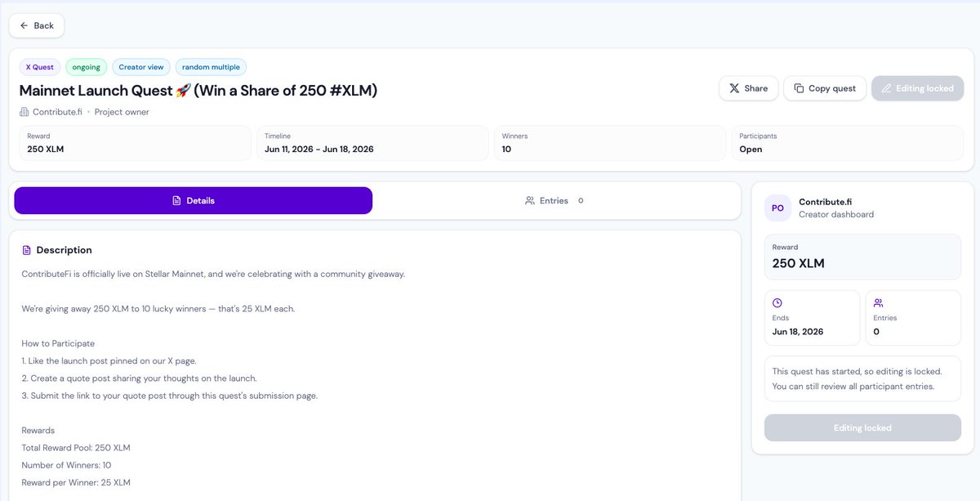
Task: Click the Creator view badge
Action: 141,67
